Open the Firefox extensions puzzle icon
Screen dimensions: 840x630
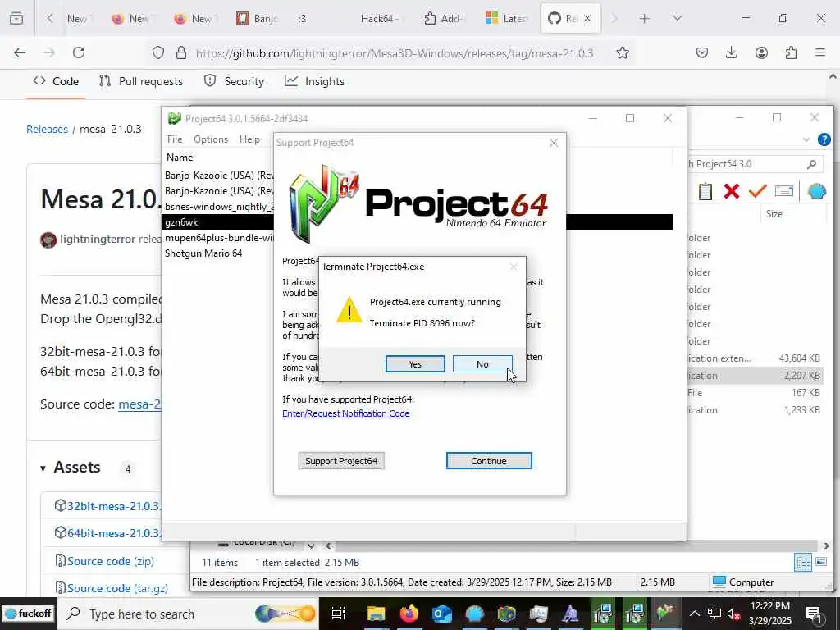pyautogui.click(x=791, y=52)
